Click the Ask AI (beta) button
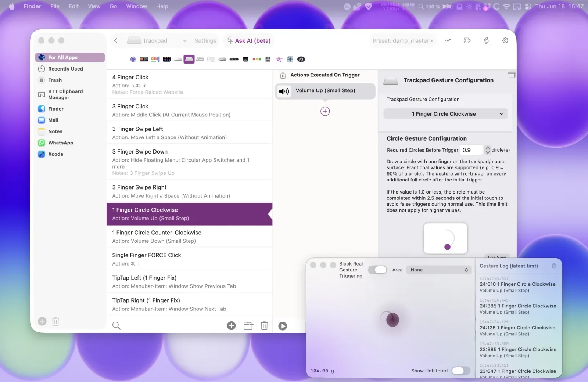The image size is (588, 382). (x=249, y=41)
